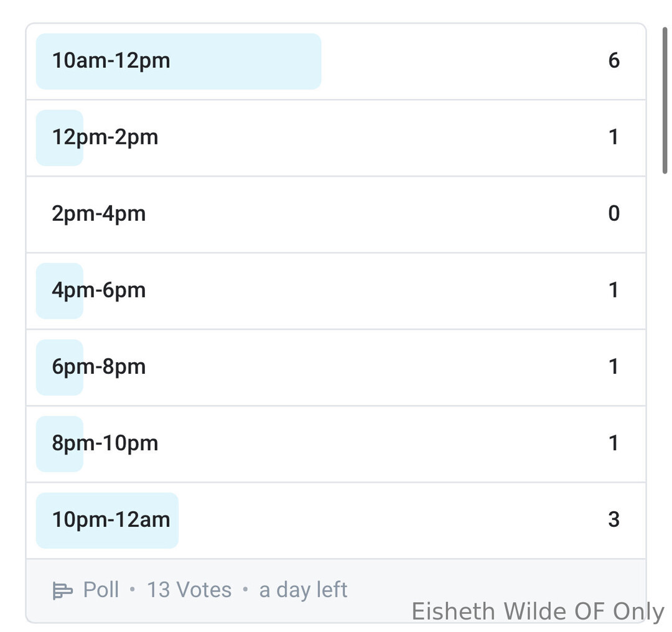Click the vote count on the 12pm-2pm row

click(614, 137)
